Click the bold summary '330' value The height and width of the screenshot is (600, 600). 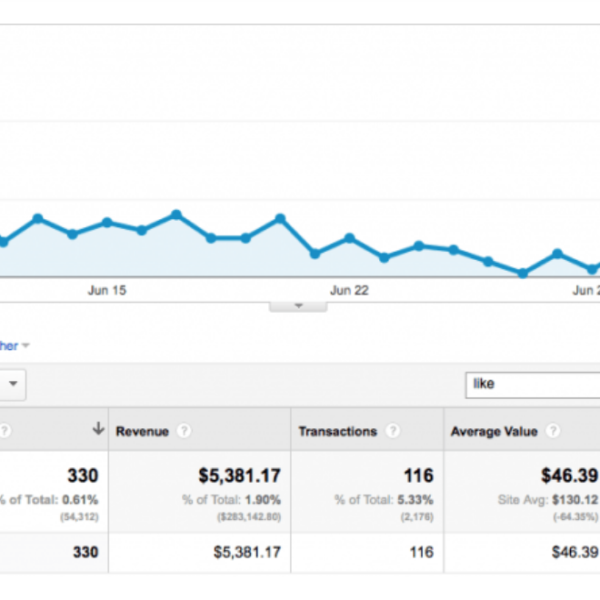click(x=83, y=476)
